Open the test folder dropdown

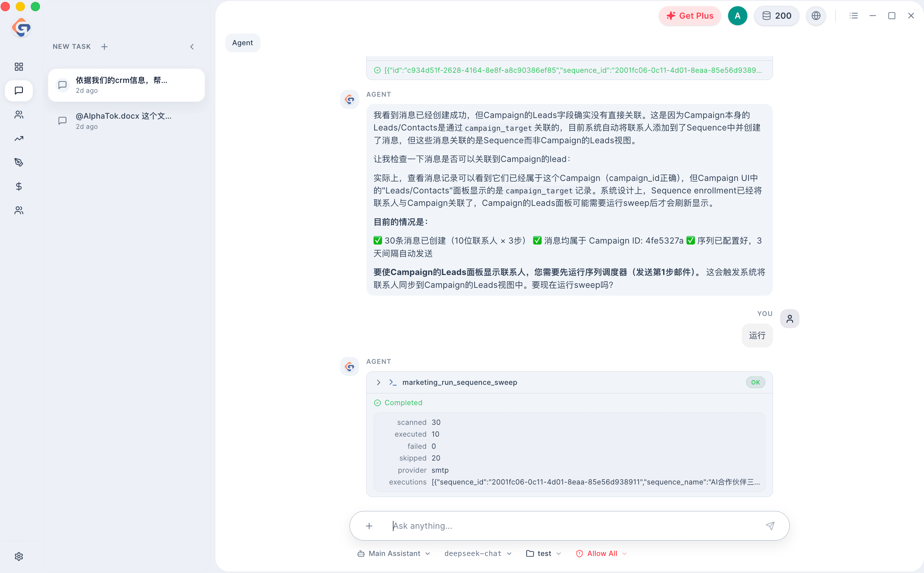coord(544,553)
